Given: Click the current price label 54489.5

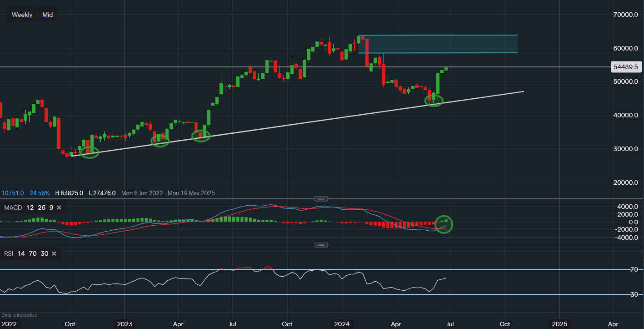Looking at the screenshot, I should coord(625,67).
